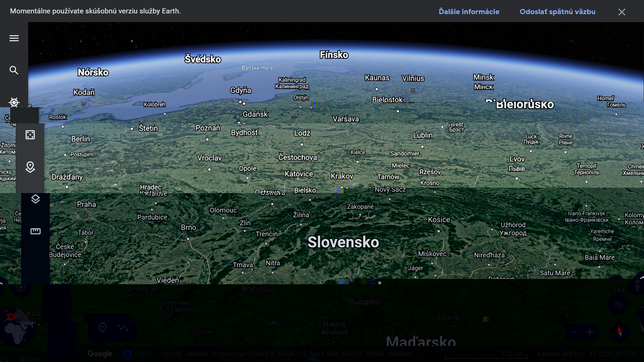Open the hamburger main menu

coord(14,38)
